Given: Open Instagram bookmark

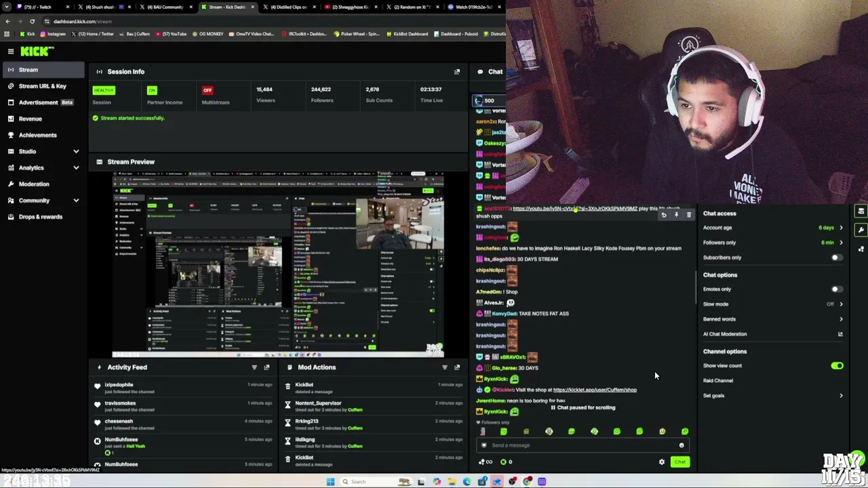Looking at the screenshot, I should point(53,34).
